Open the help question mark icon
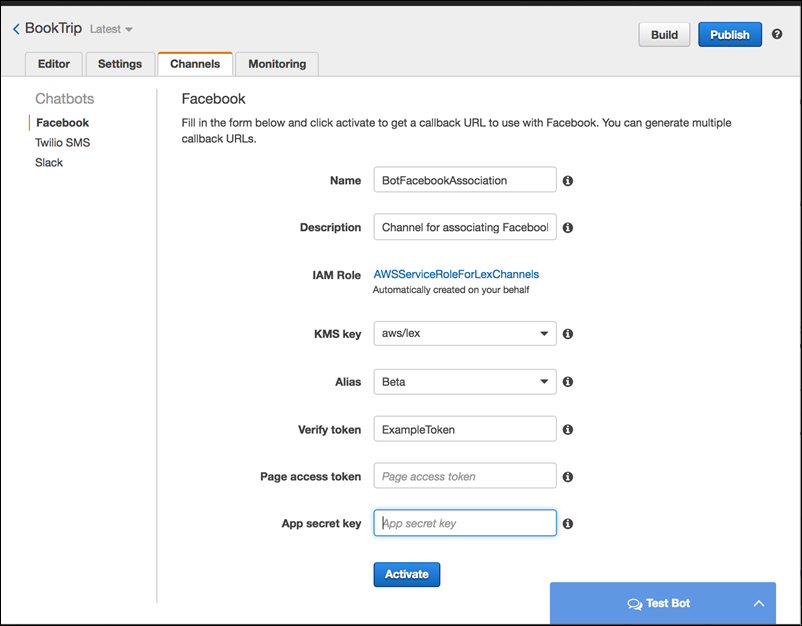 (777, 34)
